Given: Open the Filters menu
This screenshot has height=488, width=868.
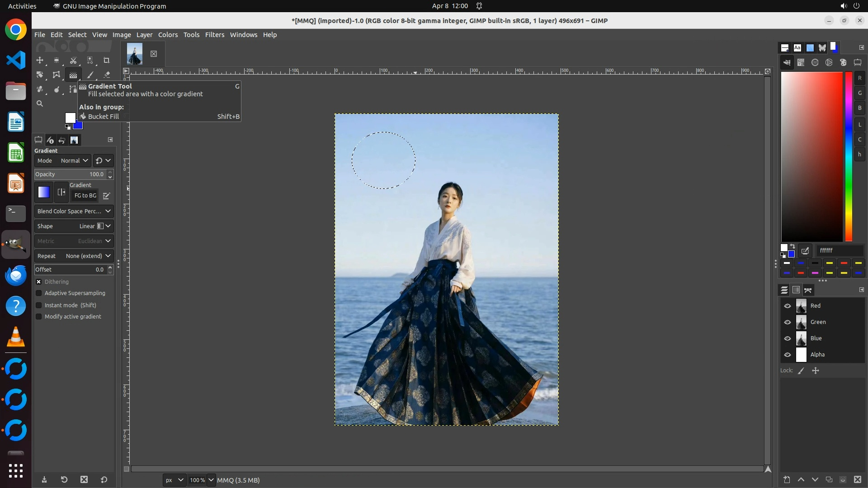Looking at the screenshot, I should (x=214, y=35).
